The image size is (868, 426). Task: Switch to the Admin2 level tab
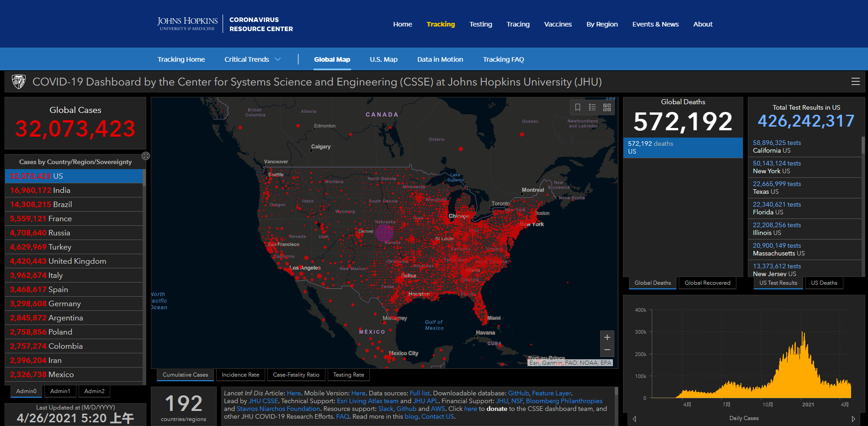pyautogui.click(x=95, y=391)
